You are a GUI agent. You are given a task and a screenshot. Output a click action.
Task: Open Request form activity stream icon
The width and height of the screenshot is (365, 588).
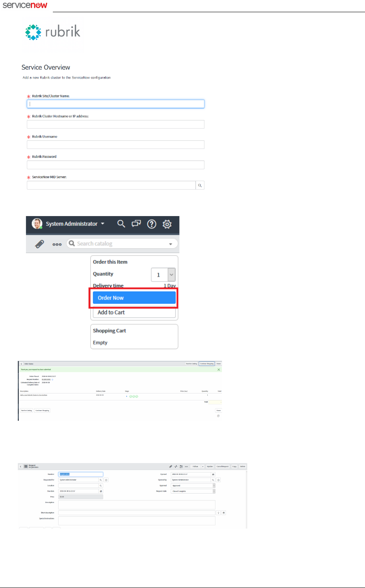176,466
